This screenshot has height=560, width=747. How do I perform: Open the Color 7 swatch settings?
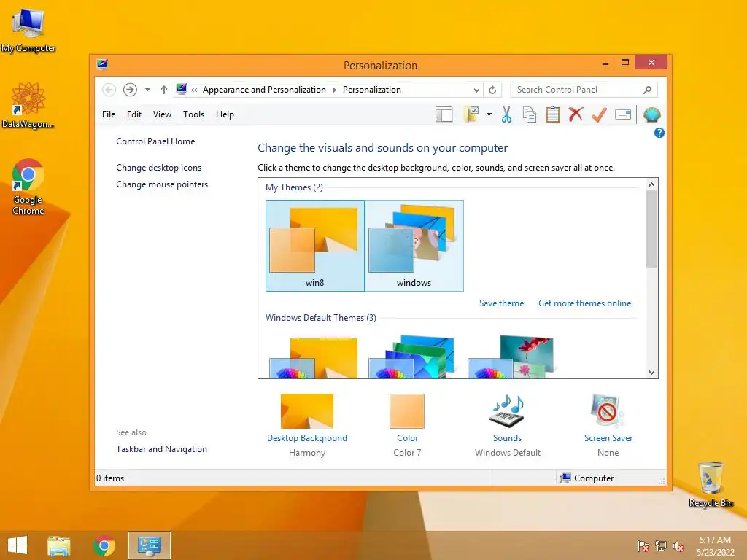point(407,411)
